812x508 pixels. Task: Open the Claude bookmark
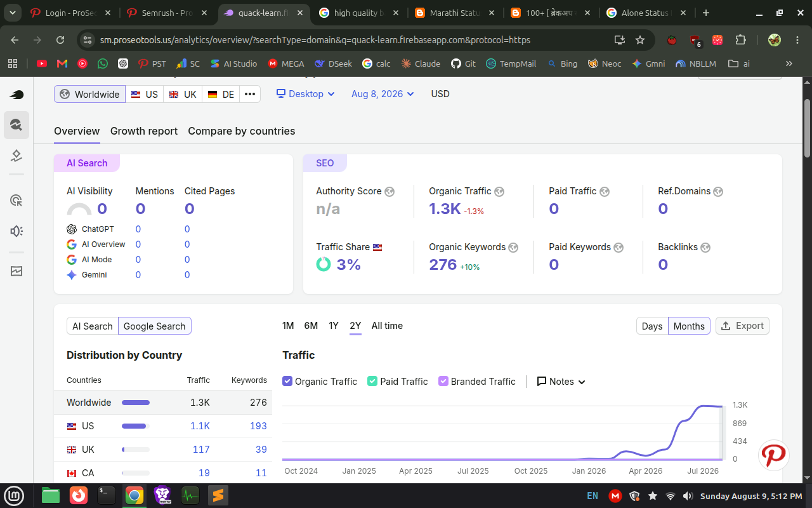tap(421, 63)
